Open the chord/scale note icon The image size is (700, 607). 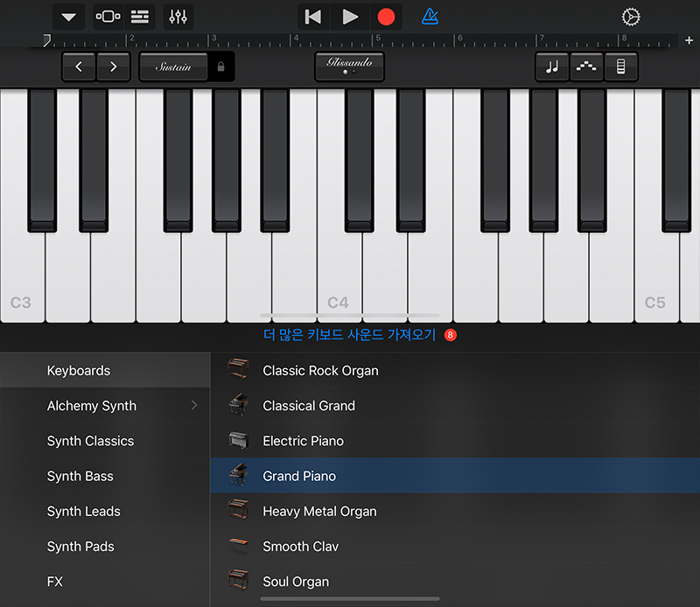pyautogui.click(x=552, y=66)
